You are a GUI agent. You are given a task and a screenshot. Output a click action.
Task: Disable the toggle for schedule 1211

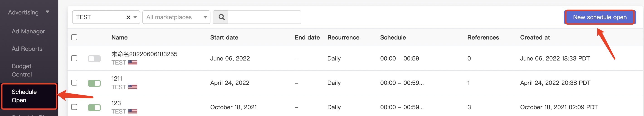(x=94, y=83)
